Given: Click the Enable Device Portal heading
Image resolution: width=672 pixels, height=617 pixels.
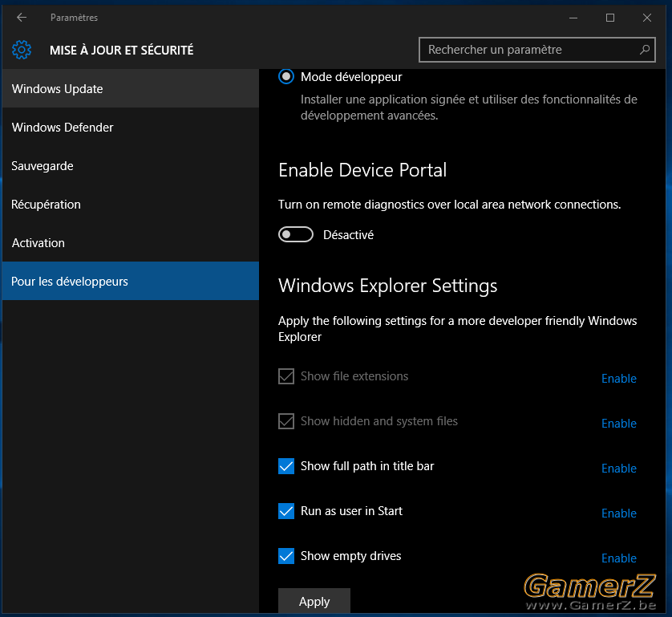Looking at the screenshot, I should (x=362, y=170).
